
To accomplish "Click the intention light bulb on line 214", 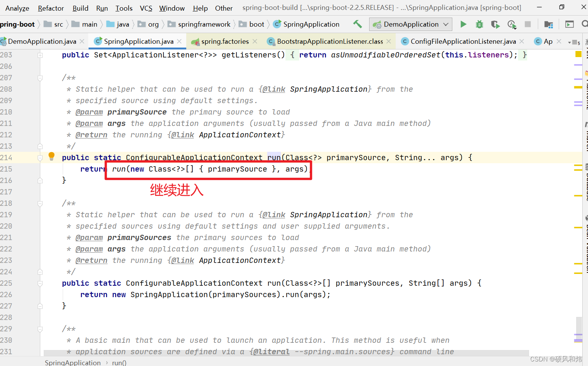I will click(52, 156).
